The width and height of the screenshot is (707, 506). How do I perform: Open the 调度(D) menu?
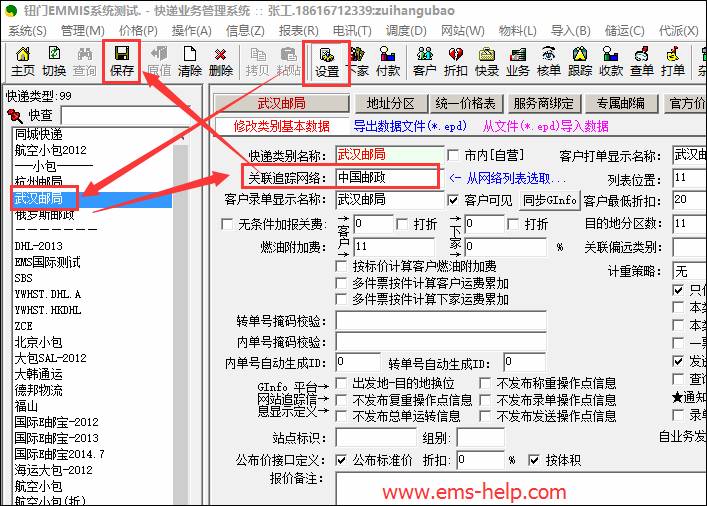[406, 31]
